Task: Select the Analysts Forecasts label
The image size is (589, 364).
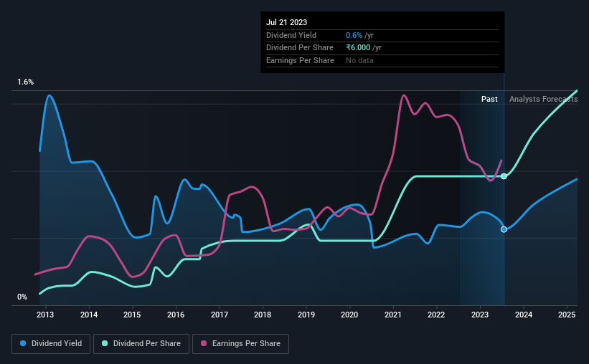Action: tap(543, 99)
